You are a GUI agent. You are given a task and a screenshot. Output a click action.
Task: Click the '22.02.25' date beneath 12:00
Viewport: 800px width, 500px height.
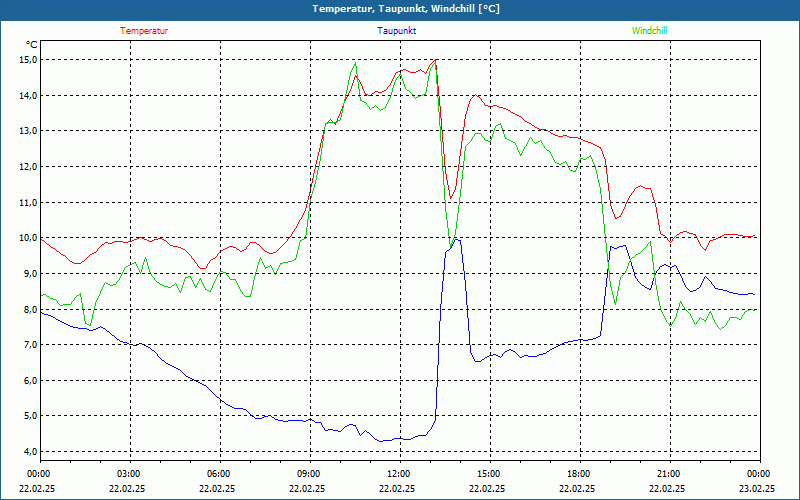(x=397, y=488)
